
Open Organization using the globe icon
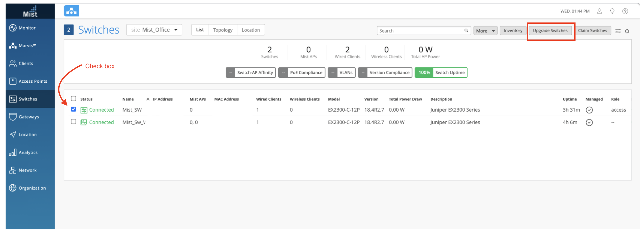(x=13, y=188)
